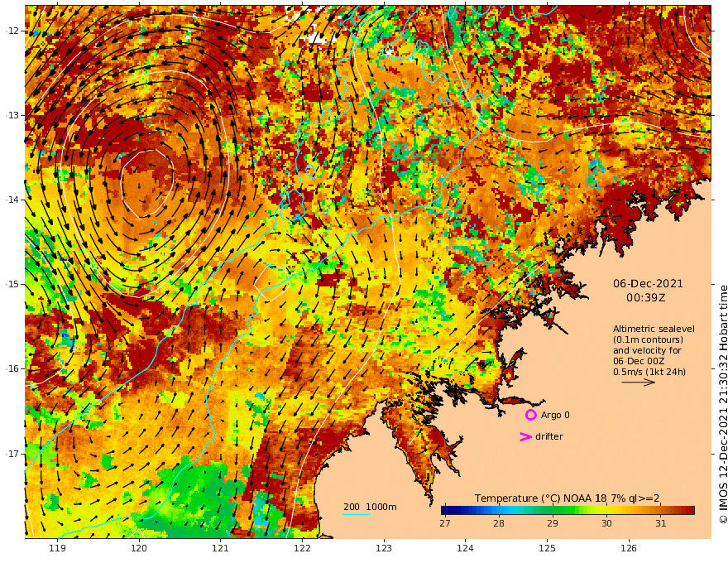The image size is (728, 563).
Task: Click the colorbar tick label 29
Action: [552, 523]
